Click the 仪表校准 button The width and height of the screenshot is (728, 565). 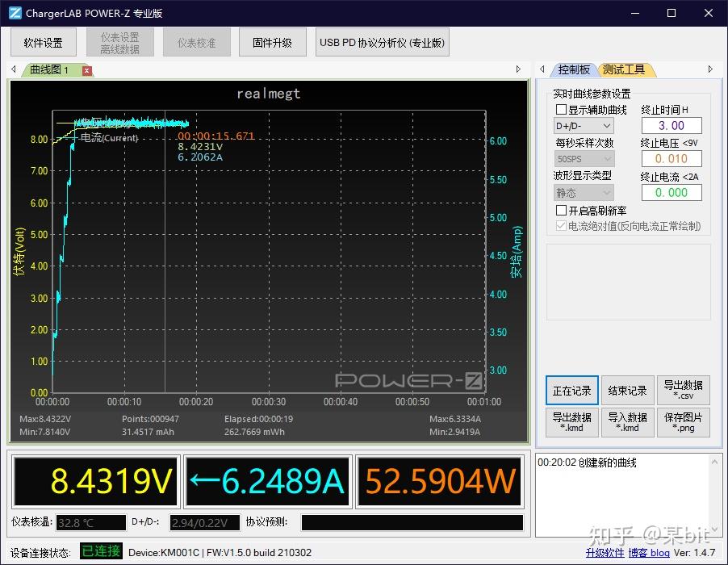(196, 43)
